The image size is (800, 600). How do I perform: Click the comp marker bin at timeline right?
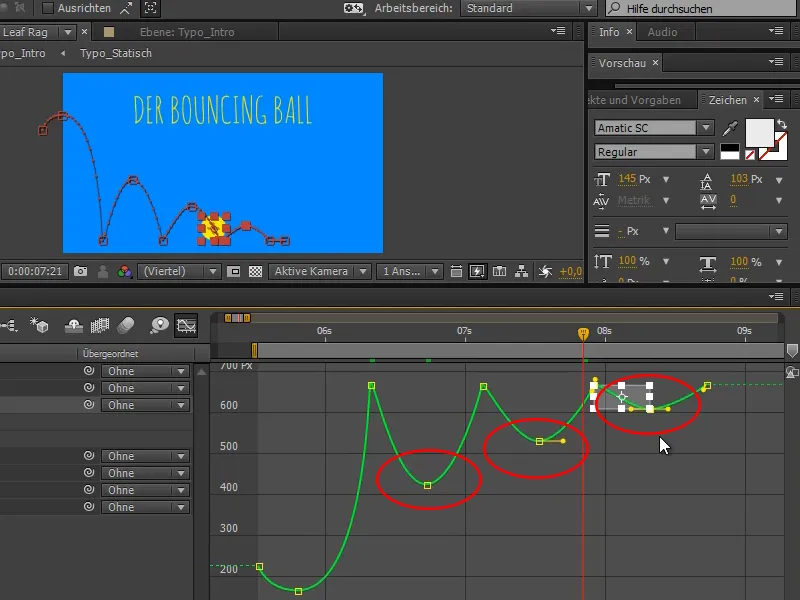click(x=792, y=351)
